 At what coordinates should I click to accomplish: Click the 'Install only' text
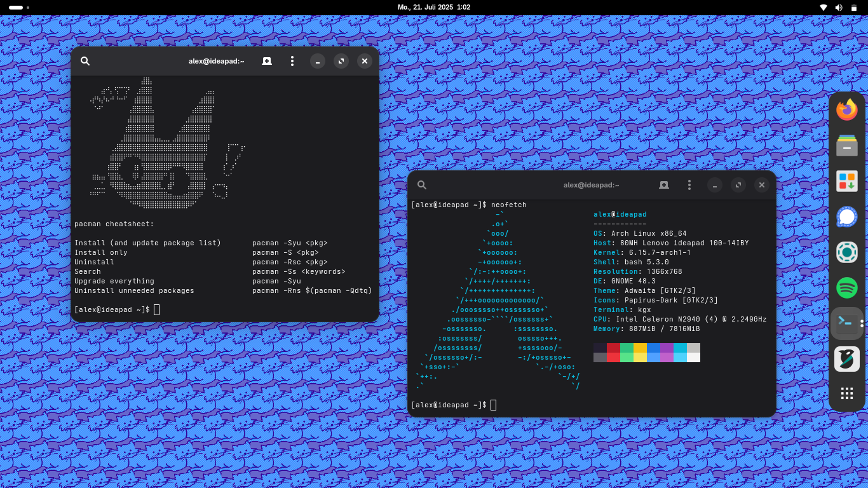(x=101, y=252)
